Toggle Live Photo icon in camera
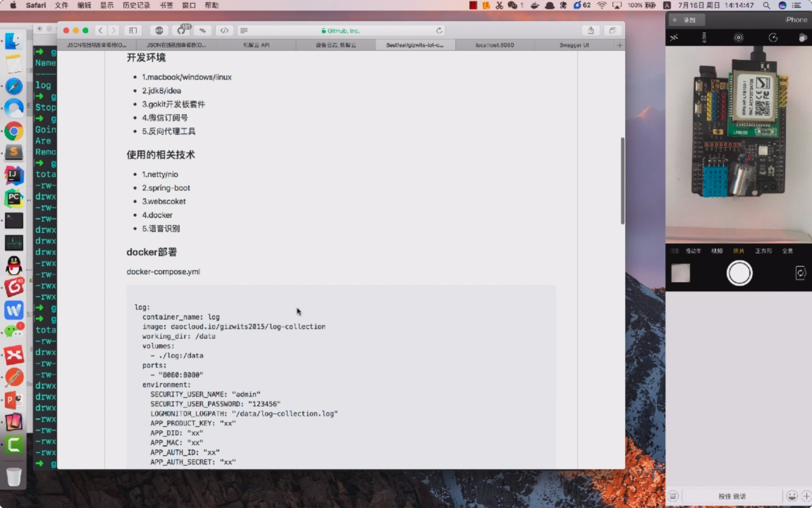 [738, 38]
